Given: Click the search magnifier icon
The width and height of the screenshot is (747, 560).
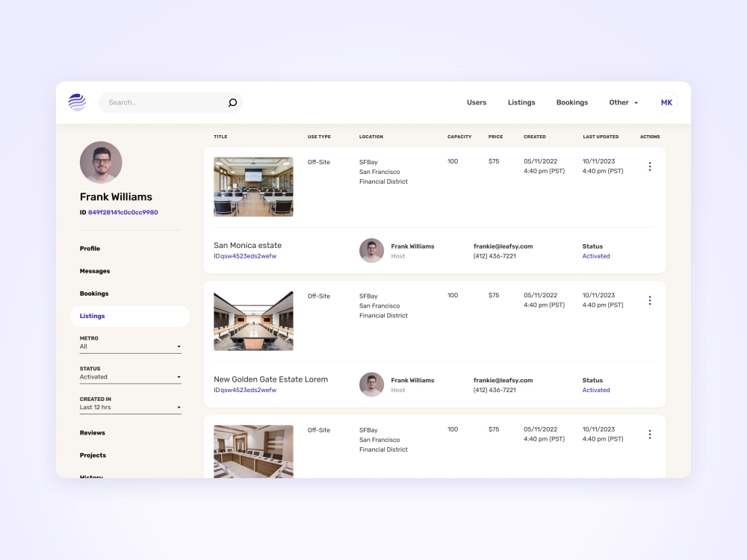Looking at the screenshot, I should 232,102.
